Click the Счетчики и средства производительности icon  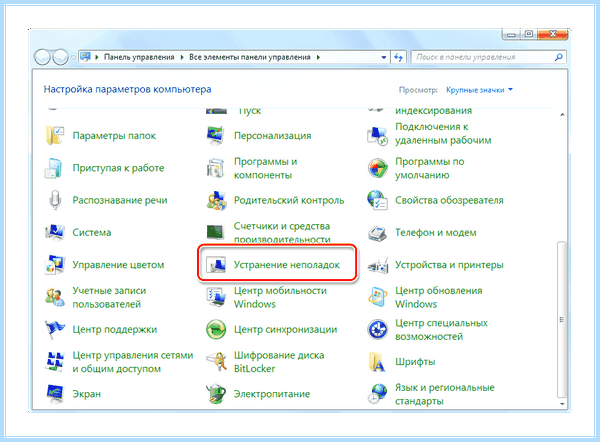pos(216,232)
